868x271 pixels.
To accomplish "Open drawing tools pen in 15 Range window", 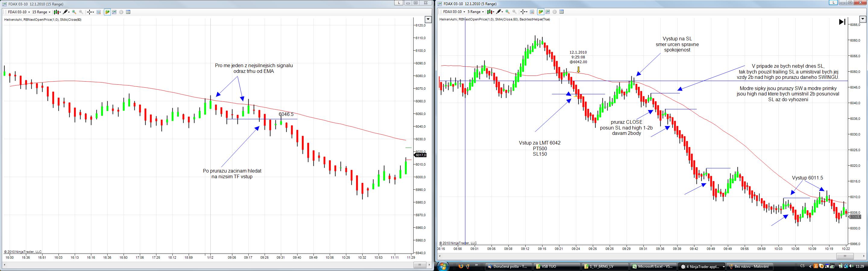I will coord(66,12).
